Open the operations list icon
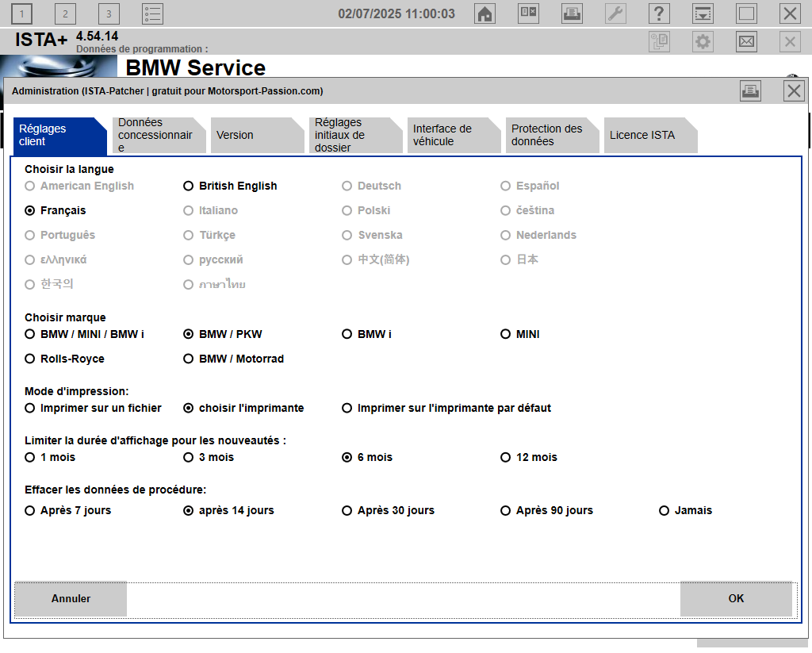The image size is (812, 653). (x=153, y=14)
